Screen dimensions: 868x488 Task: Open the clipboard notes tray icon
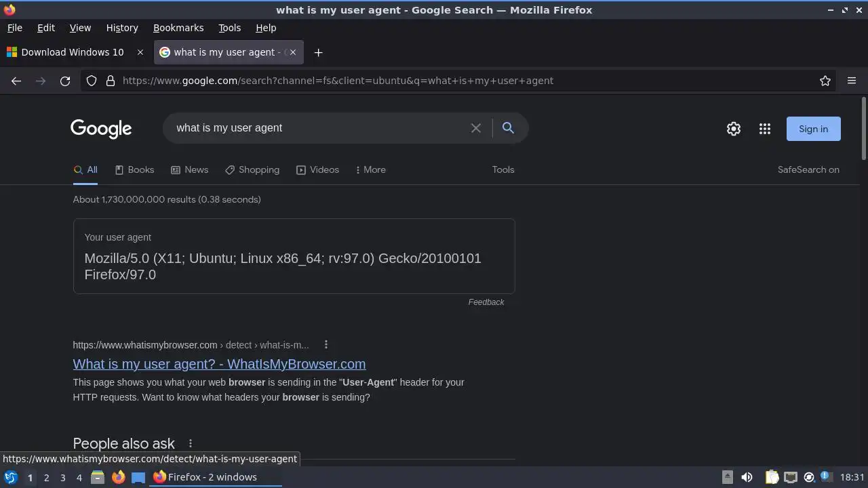pos(772,477)
